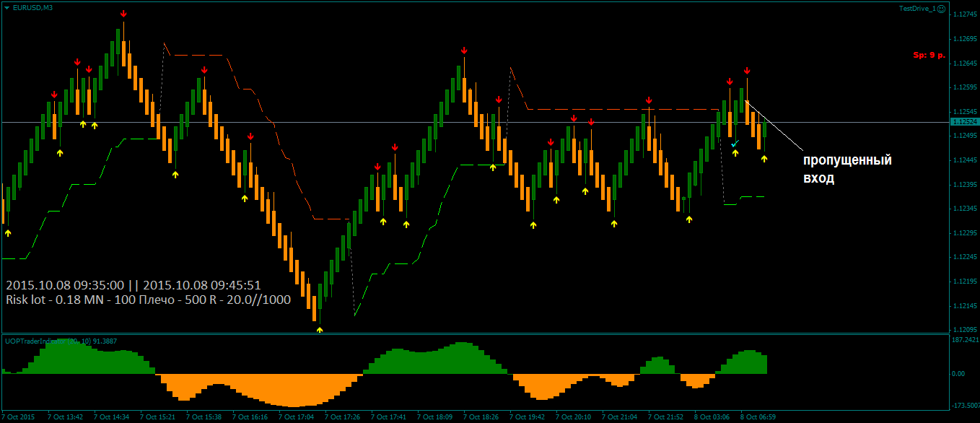Click price level 1.12295 on the scale
The height and width of the screenshot is (423, 980).
coord(965,233)
